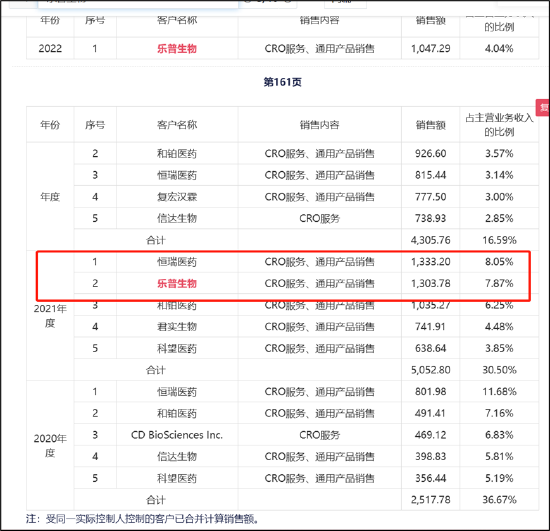The image size is (550, 531).
Task: Select the 君实生物 customer cell
Action: (177, 327)
